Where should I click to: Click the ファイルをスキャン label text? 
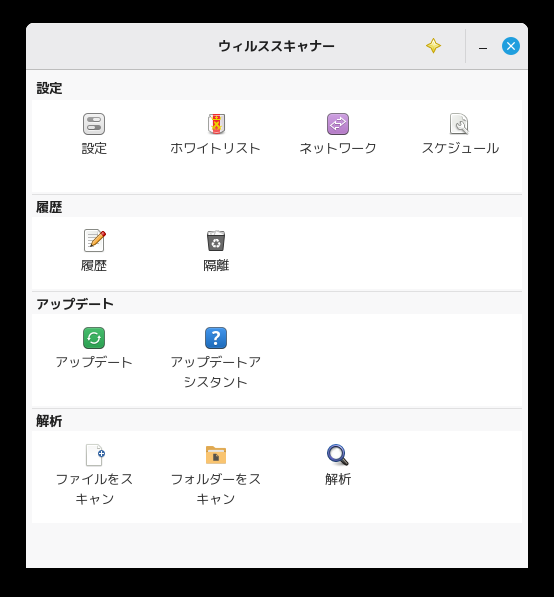point(94,489)
